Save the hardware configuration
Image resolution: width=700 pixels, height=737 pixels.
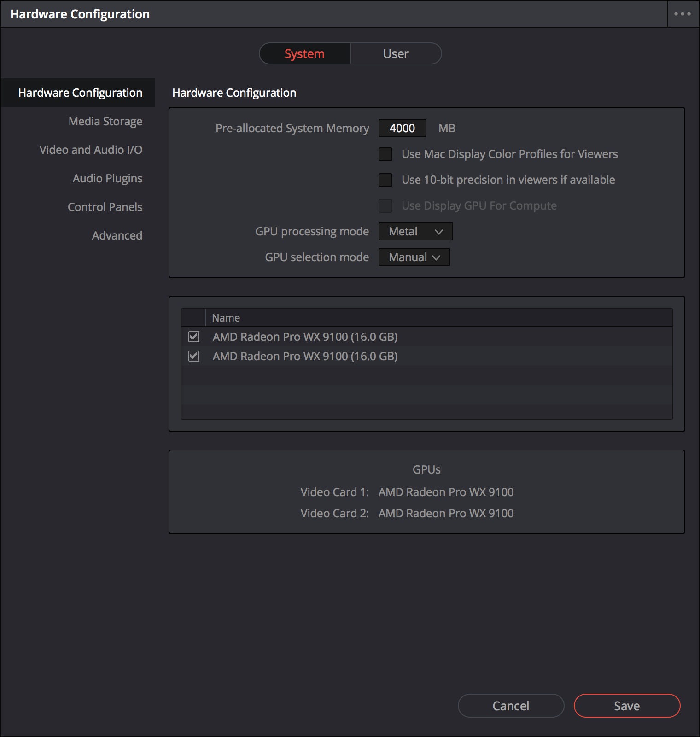pos(626,706)
